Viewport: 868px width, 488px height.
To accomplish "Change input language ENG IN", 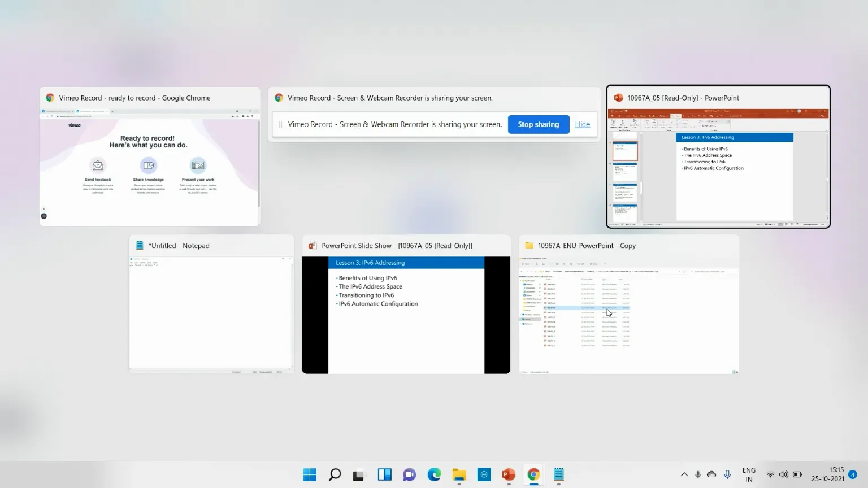I will click(x=749, y=474).
